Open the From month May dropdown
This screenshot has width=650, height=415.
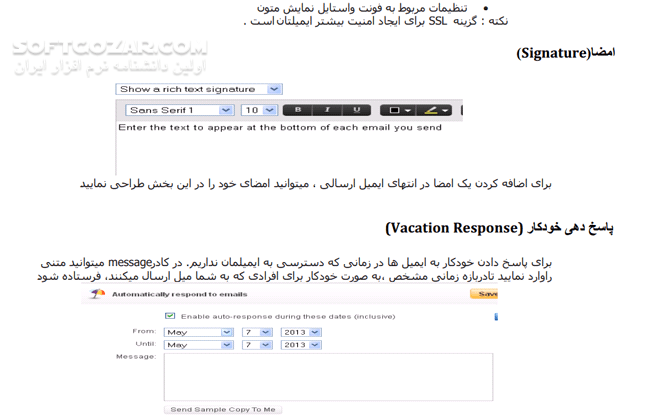tap(199, 332)
